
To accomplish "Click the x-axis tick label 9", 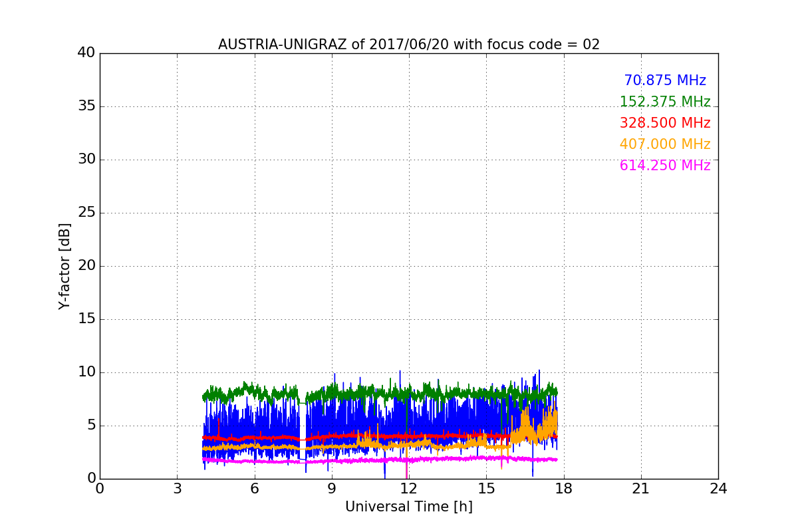I will click(x=332, y=489).
